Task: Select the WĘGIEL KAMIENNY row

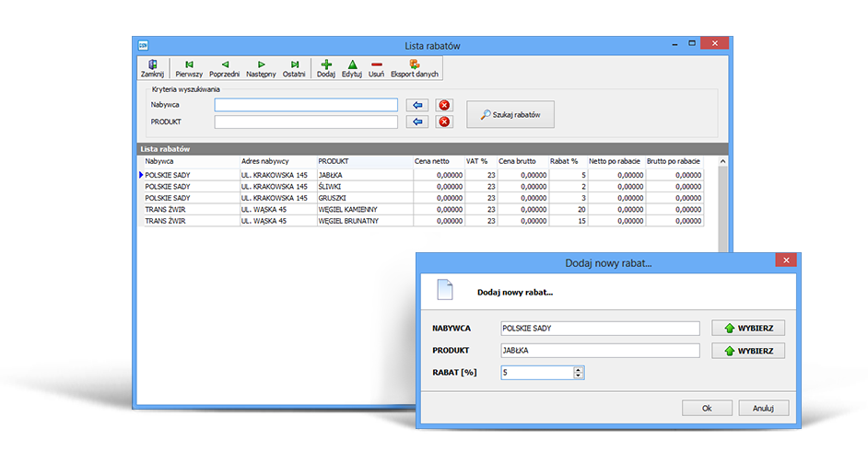Action: (346, 209)
